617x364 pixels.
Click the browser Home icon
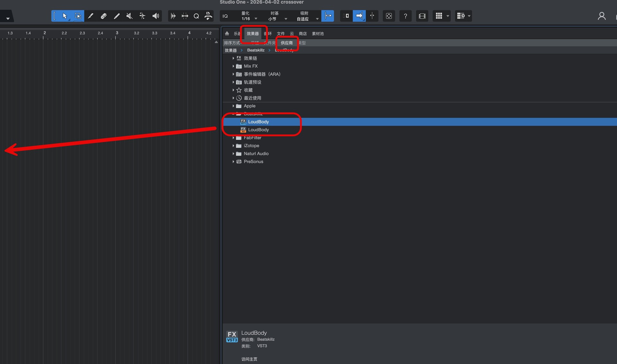227,33
